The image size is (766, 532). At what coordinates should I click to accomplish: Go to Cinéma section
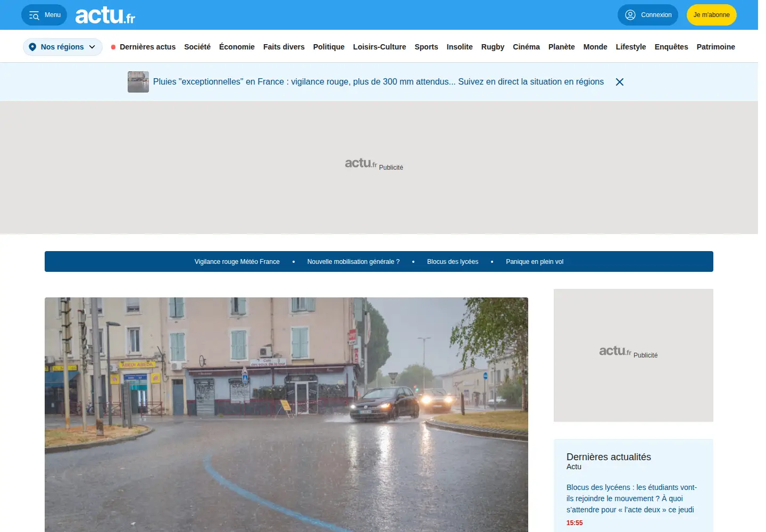coord(526,47)
